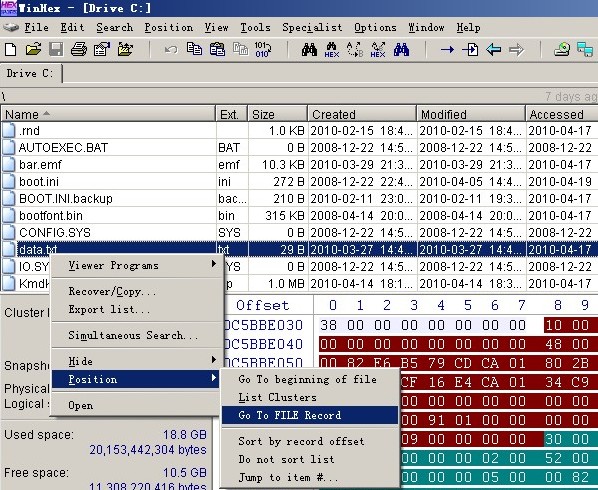Click the New file toolbar icon

tap(11, 50)
